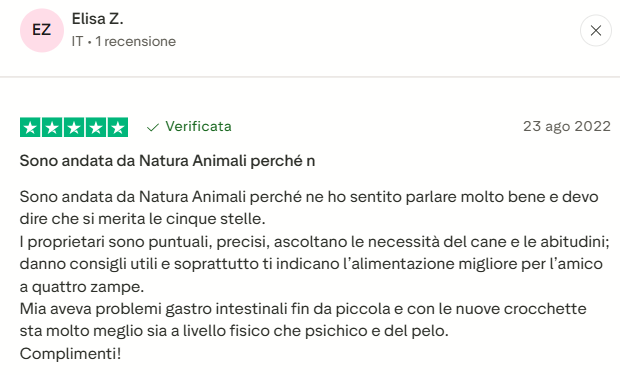Click the closing word 'Complimenti!'

click(x=70, y=354)
